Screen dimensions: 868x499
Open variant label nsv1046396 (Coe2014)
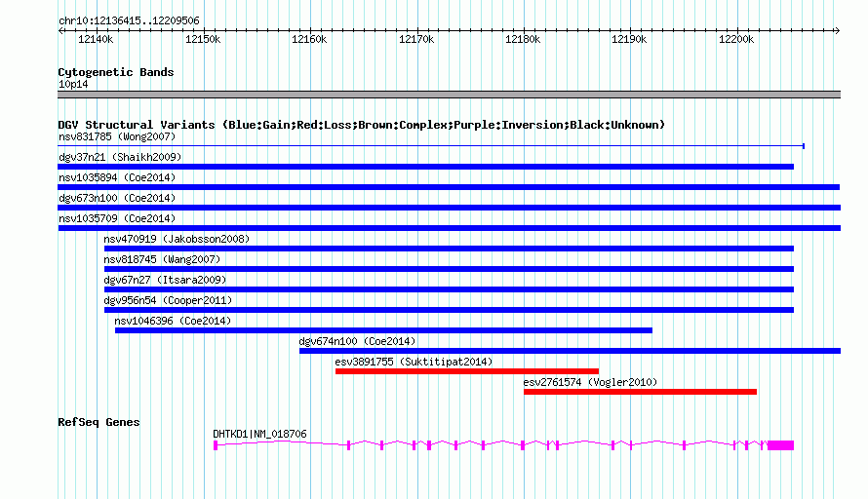pos(173,321)
